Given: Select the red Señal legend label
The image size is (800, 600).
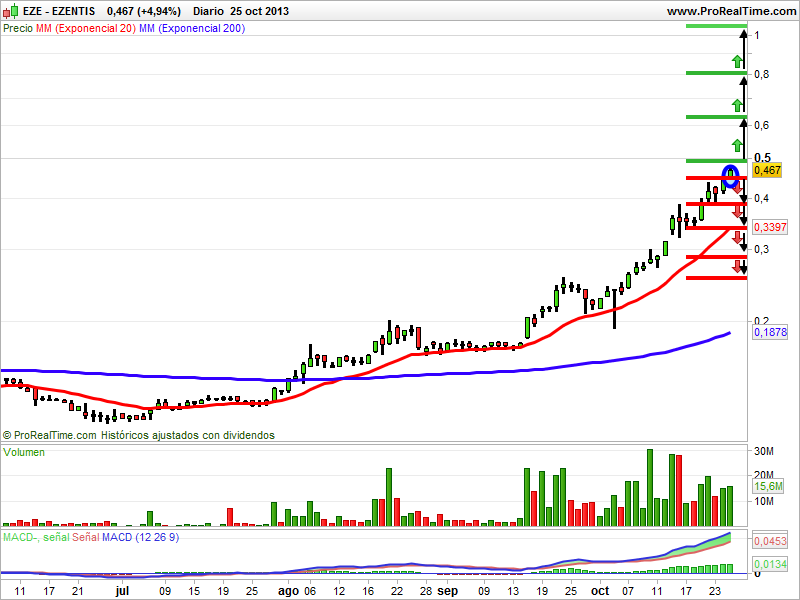Looking at the screenshot, I should pyautogui.click(x=86, y=537).
